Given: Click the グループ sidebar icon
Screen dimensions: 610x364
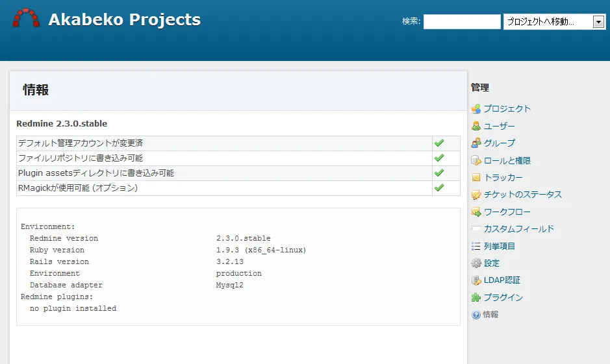Looking at the screenshot, I should [x=476, y=143].
